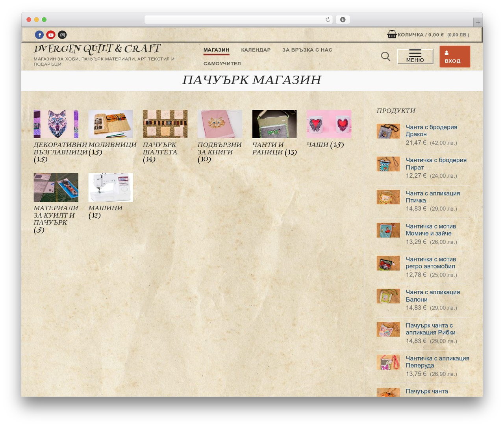
Task: Click the shopping basket cart icon
Action: 392,34
